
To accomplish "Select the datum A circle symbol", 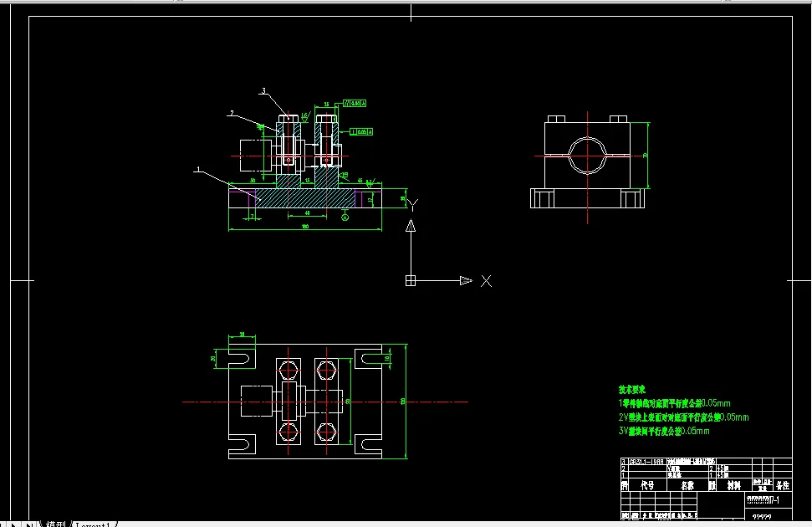I will click(345, 217).
